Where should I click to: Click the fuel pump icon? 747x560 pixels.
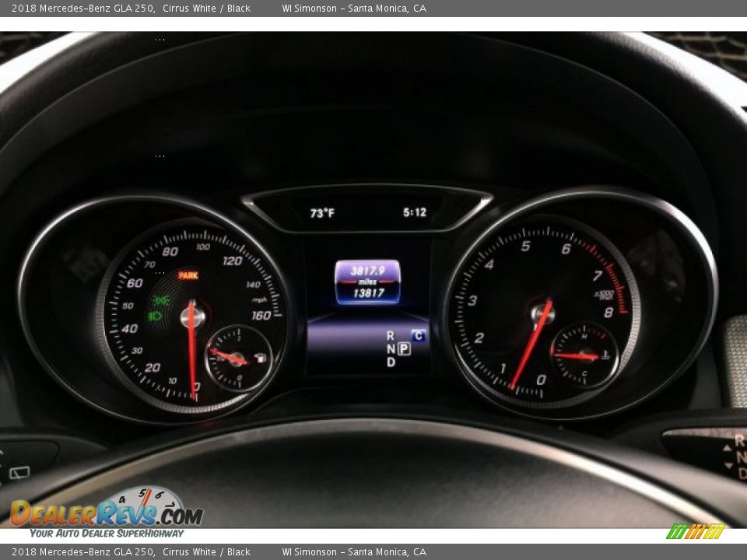pyautogui.click(x=258, y=357)
